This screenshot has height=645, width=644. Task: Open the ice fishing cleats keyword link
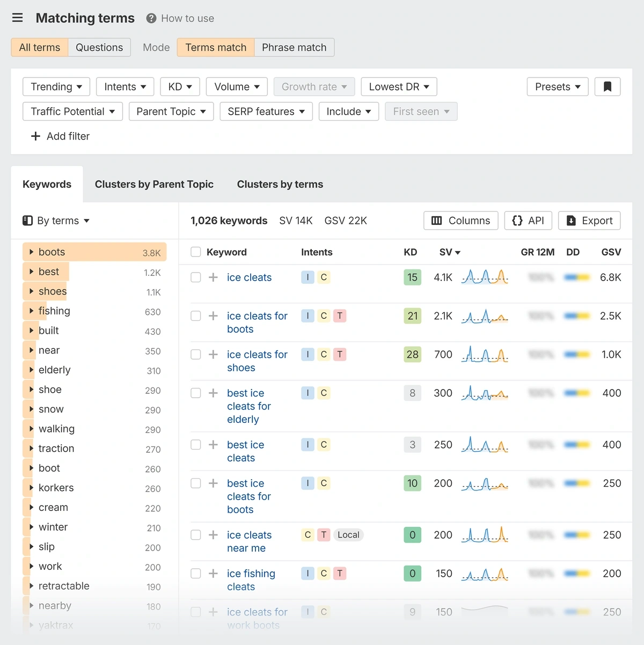251,580
